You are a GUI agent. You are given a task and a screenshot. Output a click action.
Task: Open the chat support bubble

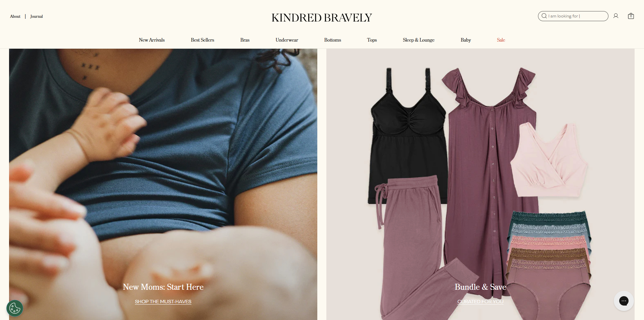coord(624,301)
